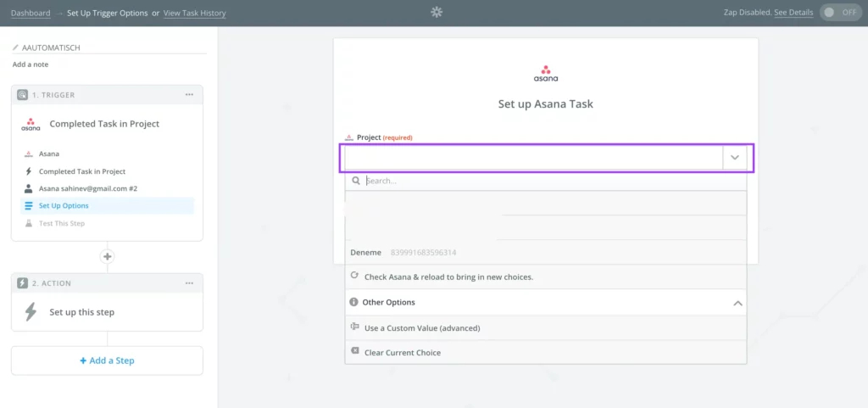Select Set Up Options step item
Image resolution: width=868 pixels, height=408 pixels.
click(108, 206)
